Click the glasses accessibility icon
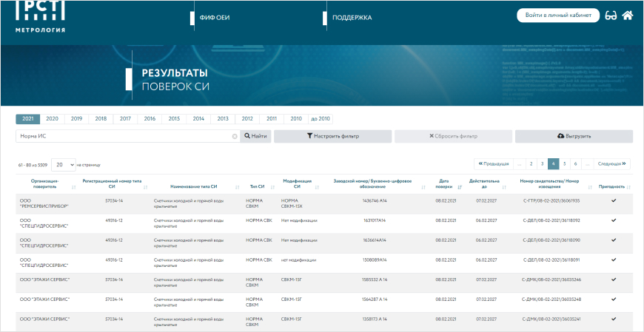 611,16
